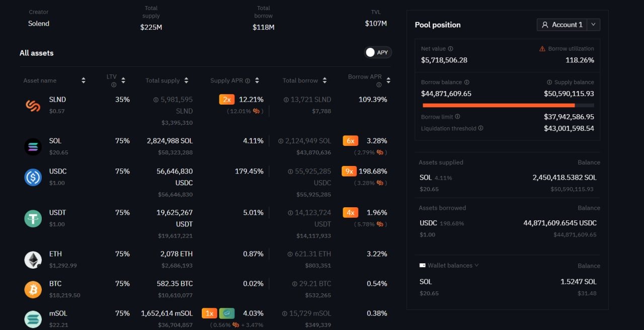Screen dimensions: 644x330
Task: Click the 1.5247 SOL wallet balance
Action: 579,282
